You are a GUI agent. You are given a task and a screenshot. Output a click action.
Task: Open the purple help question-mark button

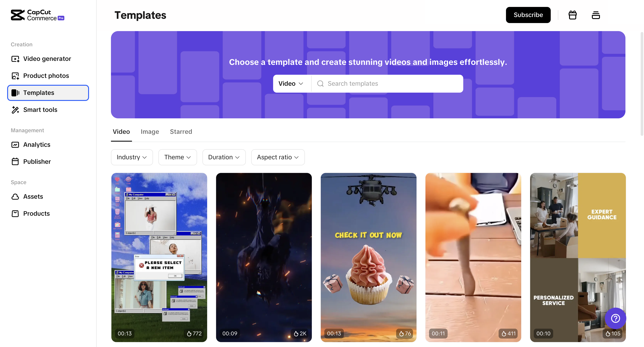click(615, 318)
